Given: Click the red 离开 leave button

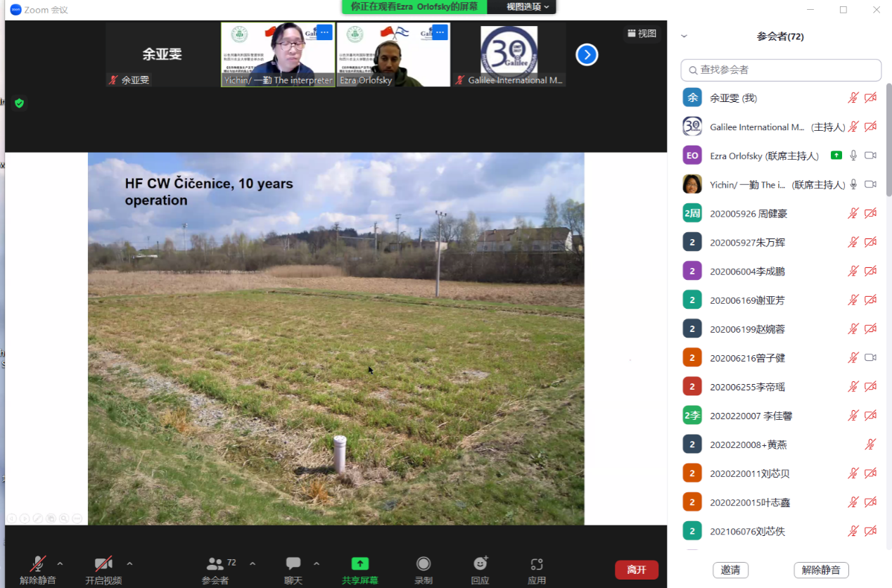Looking at the screenshot, I should tap(637, 570).
